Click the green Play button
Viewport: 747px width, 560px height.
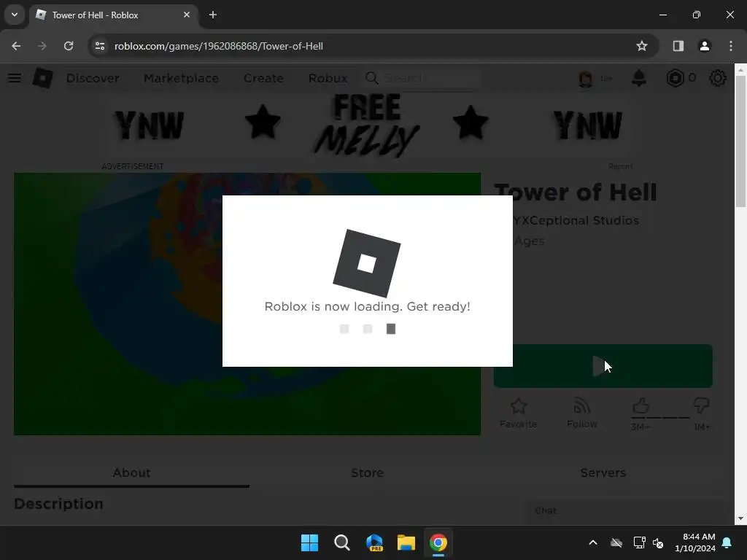tap(603, 366)
